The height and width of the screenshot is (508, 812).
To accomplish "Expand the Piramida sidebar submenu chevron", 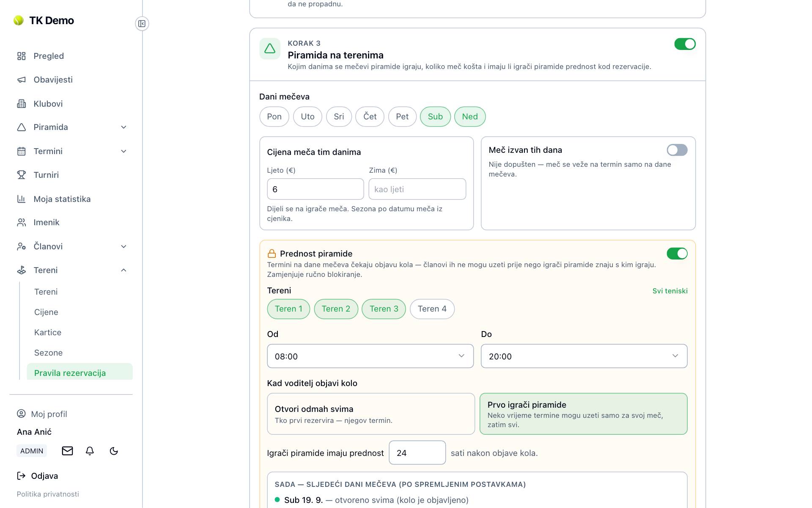I will click(123, 127).
